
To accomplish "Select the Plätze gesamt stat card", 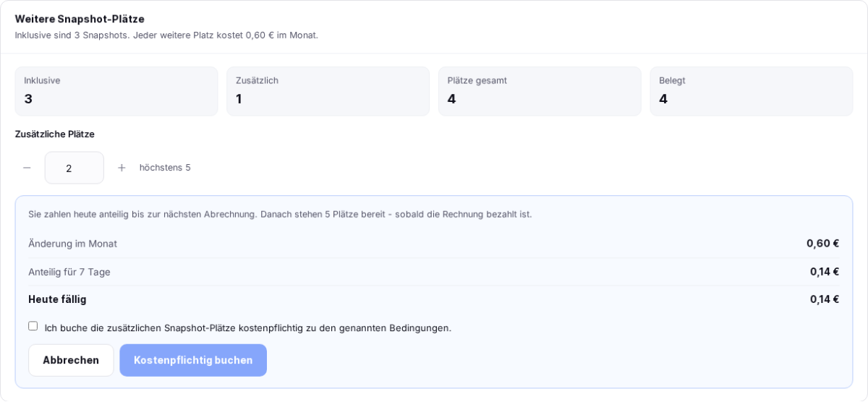I will 540,91.
